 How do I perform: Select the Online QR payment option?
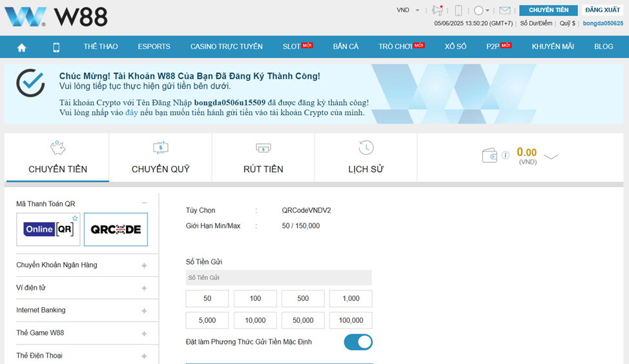[48, 229]
